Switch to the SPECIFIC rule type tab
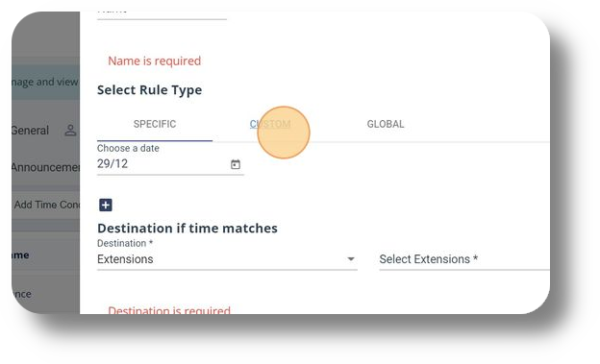The width and height of the screenshot is (600, 364). [155, 124]
